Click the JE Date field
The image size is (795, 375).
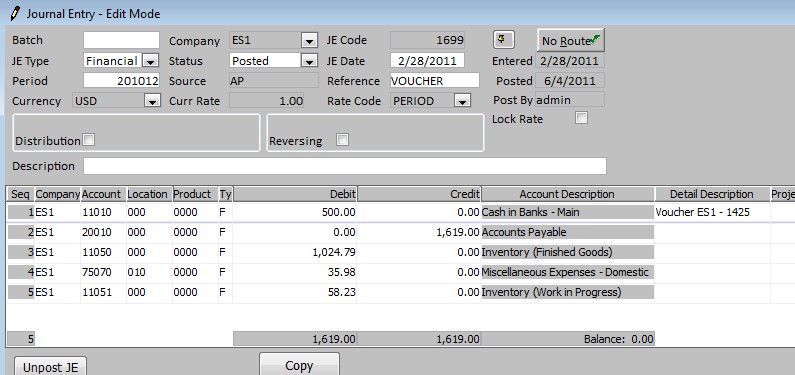427,61
